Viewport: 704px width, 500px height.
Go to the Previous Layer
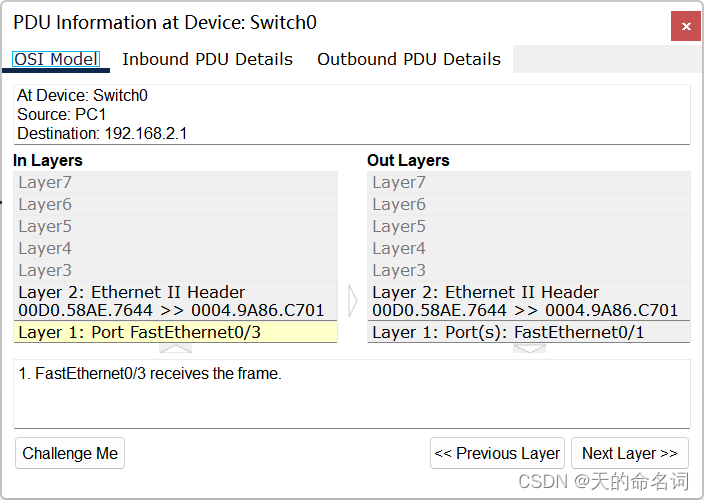497,453
